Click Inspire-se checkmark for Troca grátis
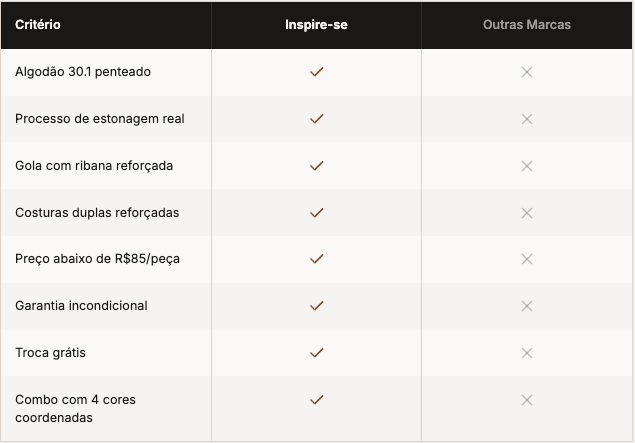The height and width of the screenshot is (443, 635). [x=317, y=352]
